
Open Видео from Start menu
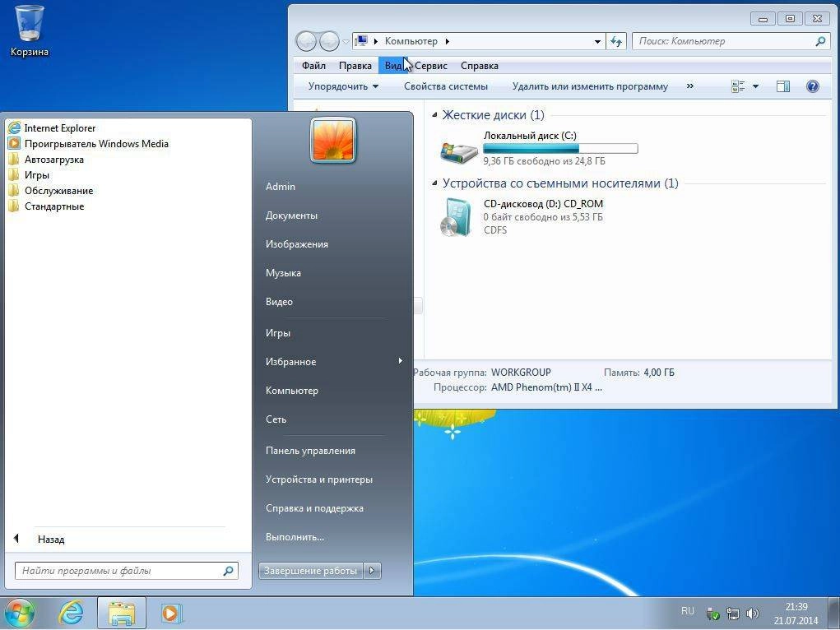(x=279, y=302)
